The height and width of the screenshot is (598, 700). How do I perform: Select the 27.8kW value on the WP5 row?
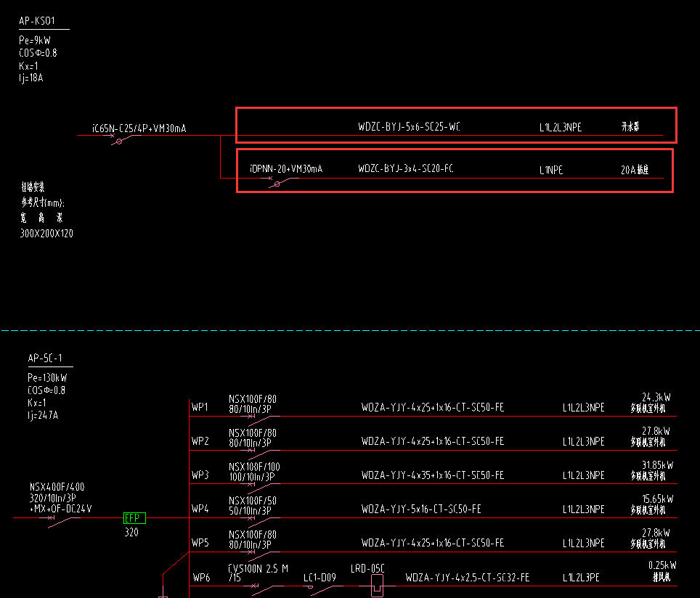click(x=656, y=533)
